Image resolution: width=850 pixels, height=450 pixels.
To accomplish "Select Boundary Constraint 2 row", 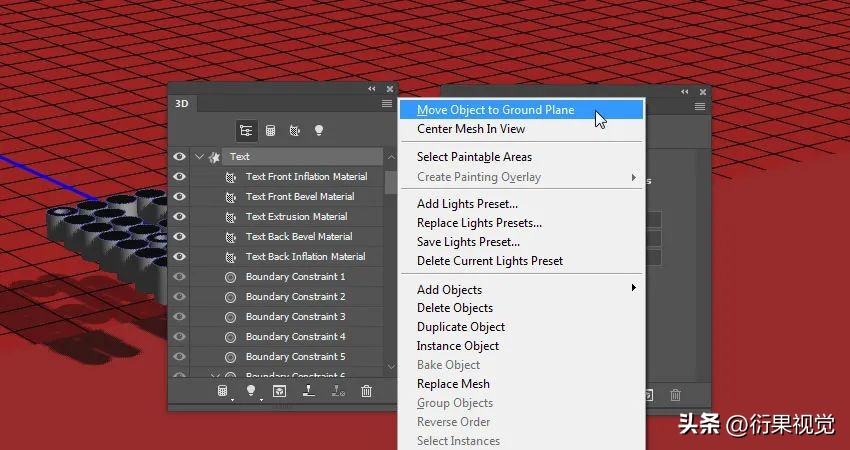I will [x=287, y=297].
